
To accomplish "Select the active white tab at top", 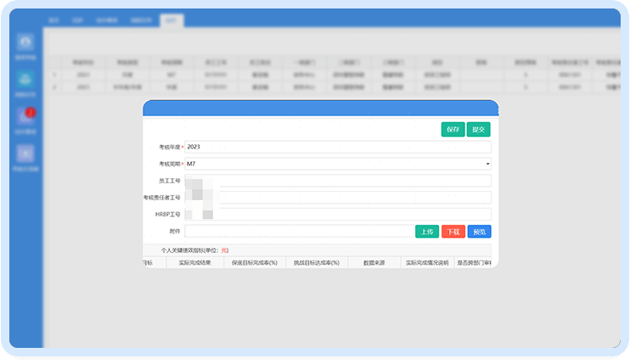I will point(171,19).
